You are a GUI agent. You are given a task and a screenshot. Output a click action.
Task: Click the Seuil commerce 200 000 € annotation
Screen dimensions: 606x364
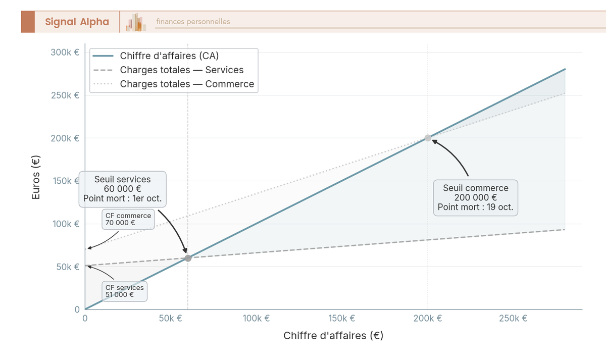point(476,197)
